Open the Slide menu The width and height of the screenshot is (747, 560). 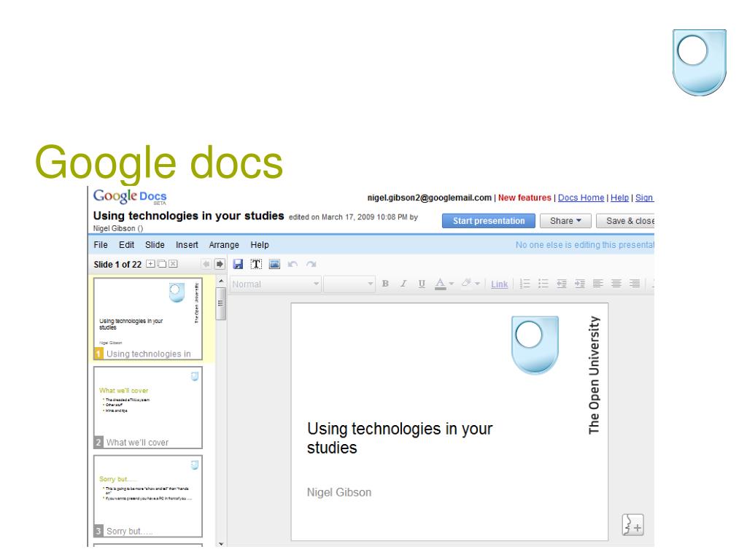(155, 245)
